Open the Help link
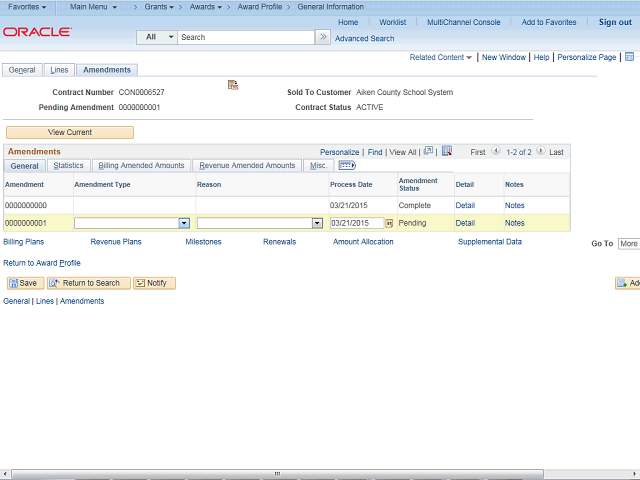 (x=541, y=57)
